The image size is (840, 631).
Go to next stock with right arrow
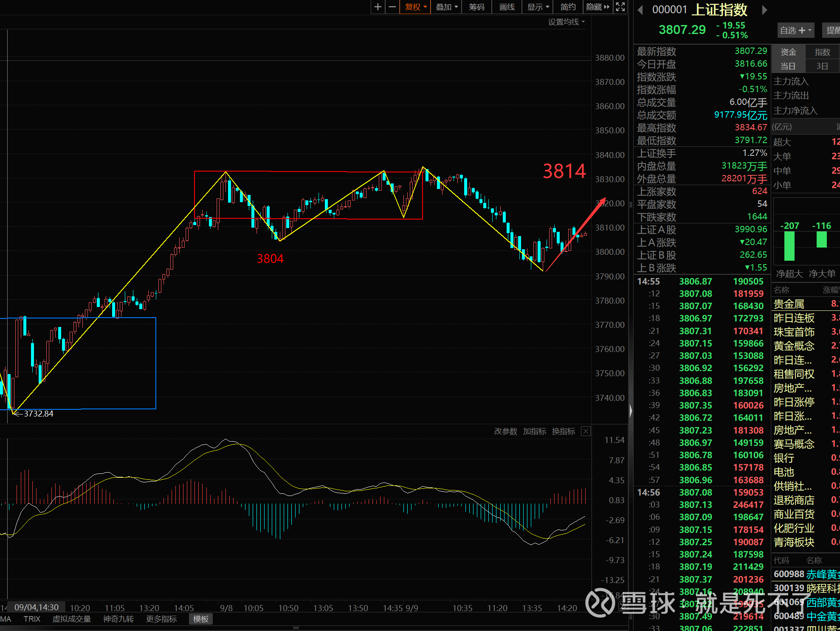(x=764, y=9)
